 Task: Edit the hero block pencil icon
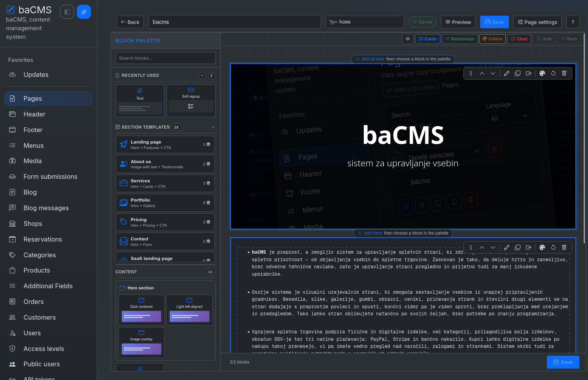click(x=506, y=73)
